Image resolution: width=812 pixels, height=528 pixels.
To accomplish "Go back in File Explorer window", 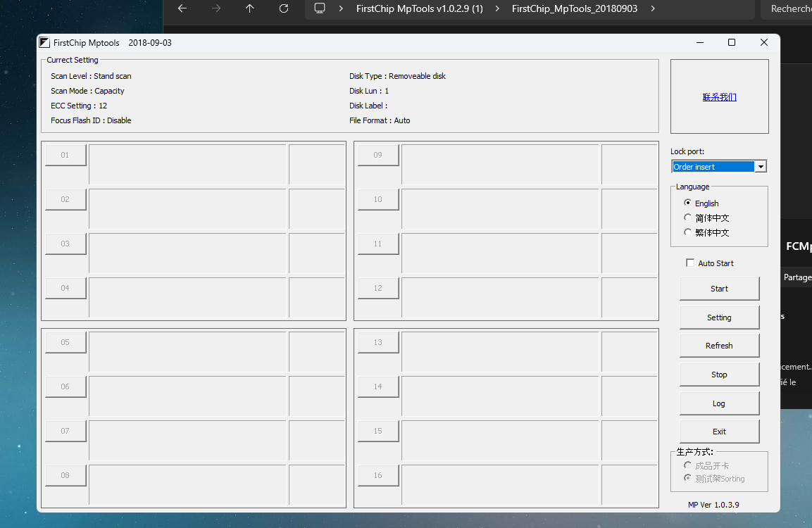I will [182, 8].
